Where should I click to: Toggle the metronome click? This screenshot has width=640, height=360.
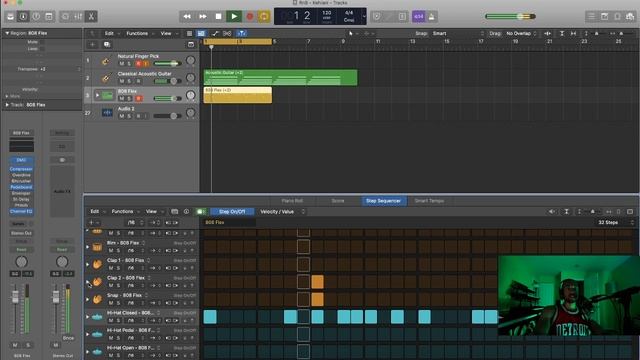coord(431,16)
